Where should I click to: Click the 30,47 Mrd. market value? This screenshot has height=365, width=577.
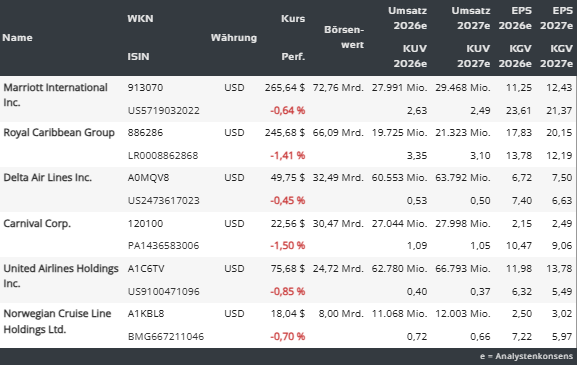(x=338, y=223)
